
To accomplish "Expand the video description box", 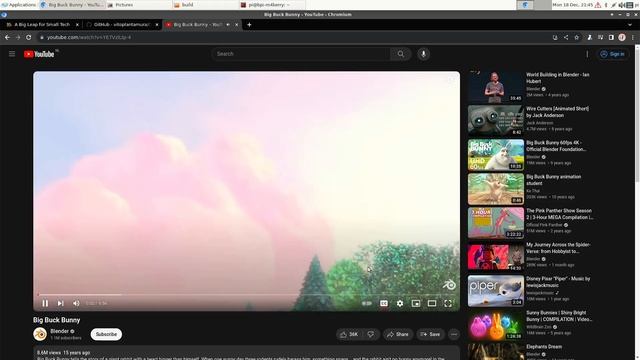I will 247,353.
